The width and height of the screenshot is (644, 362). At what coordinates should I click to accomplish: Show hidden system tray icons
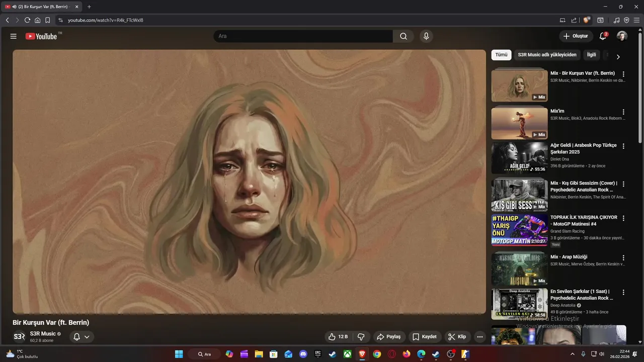(572, 354)
